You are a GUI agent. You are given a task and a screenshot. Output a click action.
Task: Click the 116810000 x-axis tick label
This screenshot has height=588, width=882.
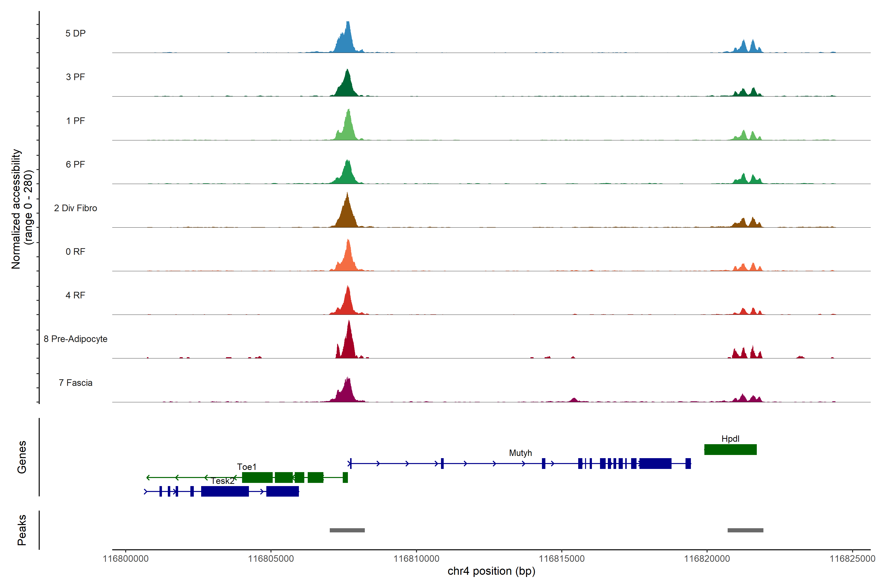coord(416,558)
